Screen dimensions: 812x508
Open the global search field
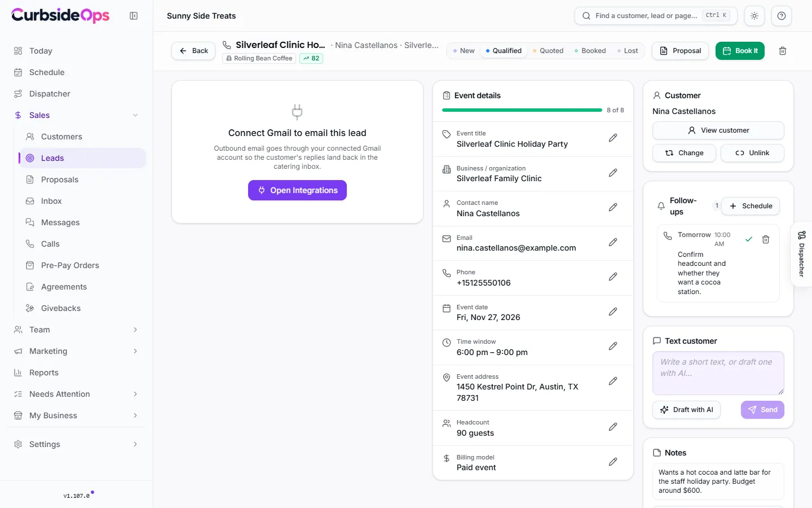pyautogui.click(x=656, y=16)
